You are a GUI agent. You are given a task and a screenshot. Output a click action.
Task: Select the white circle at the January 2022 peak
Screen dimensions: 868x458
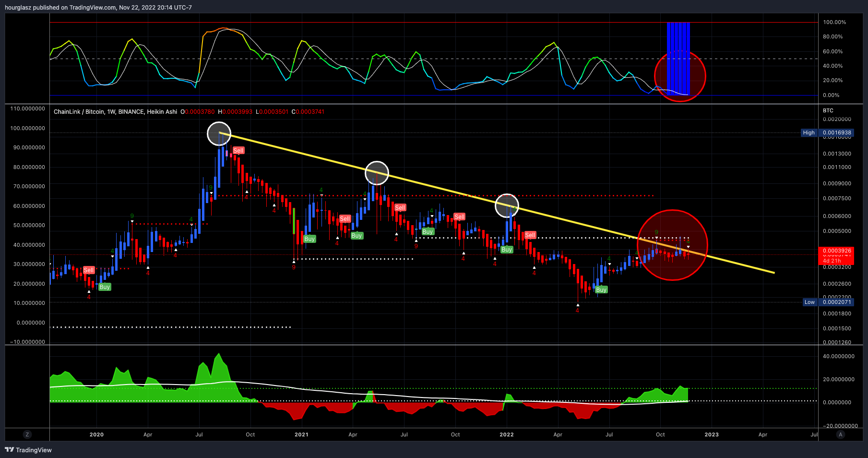[x=507, y=205]
